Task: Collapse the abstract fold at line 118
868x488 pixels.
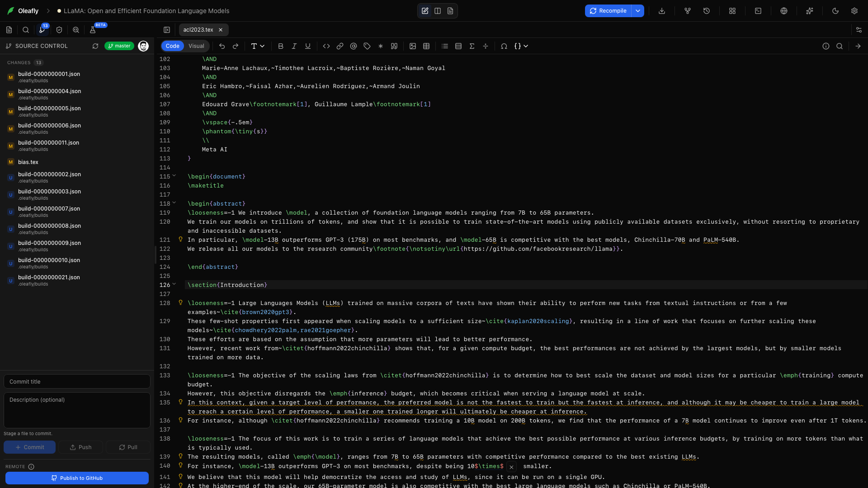Action: click(x=174, y=203)
